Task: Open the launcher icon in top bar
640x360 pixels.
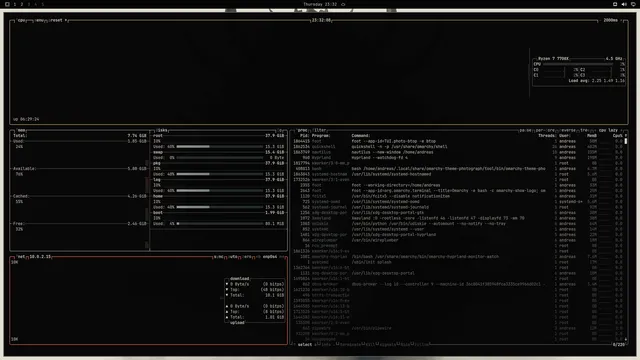Action: coord(7,4)
